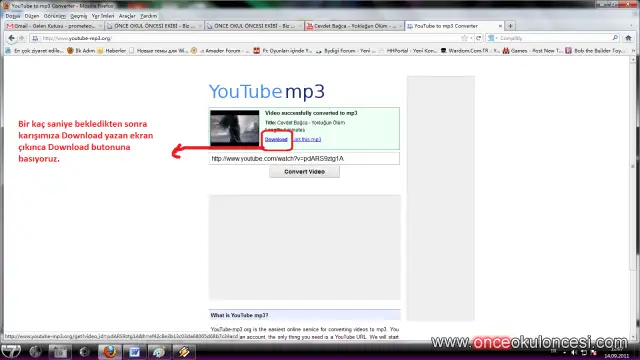Open the Dosya menu
The image size is (640, 360).
[13, 16]
